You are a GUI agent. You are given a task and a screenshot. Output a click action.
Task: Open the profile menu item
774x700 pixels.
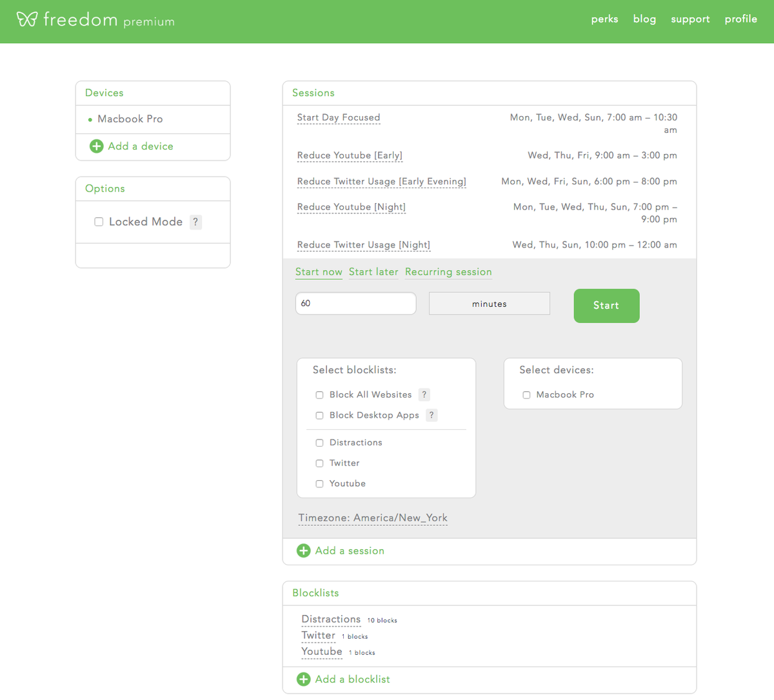click(740, 19)
